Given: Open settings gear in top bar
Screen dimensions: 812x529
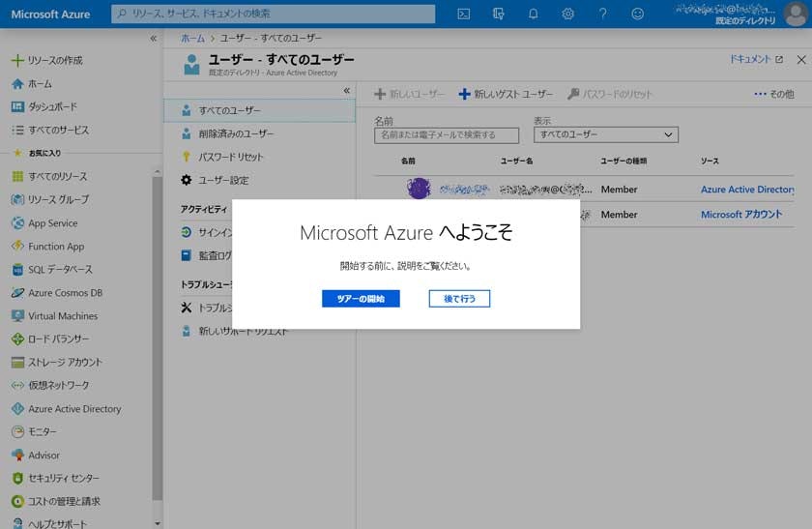Looking at the screenshot, I should (x=567, y=14).
